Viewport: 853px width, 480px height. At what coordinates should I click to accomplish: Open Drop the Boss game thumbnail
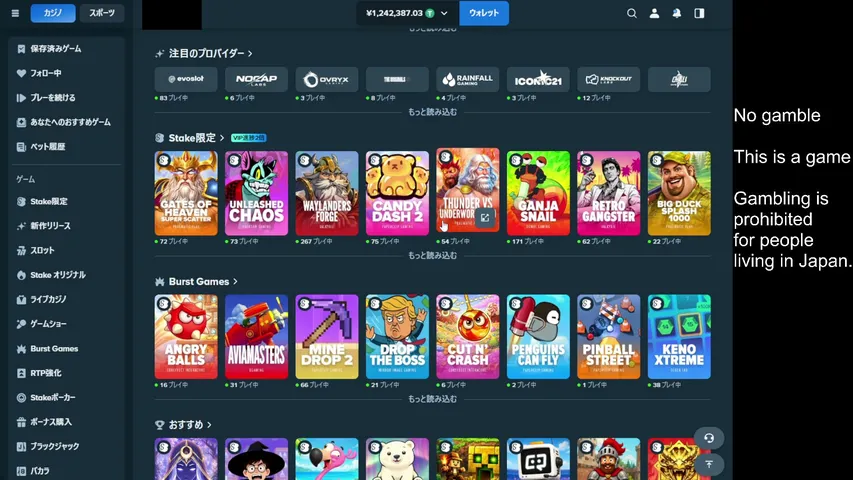point(397,337)
